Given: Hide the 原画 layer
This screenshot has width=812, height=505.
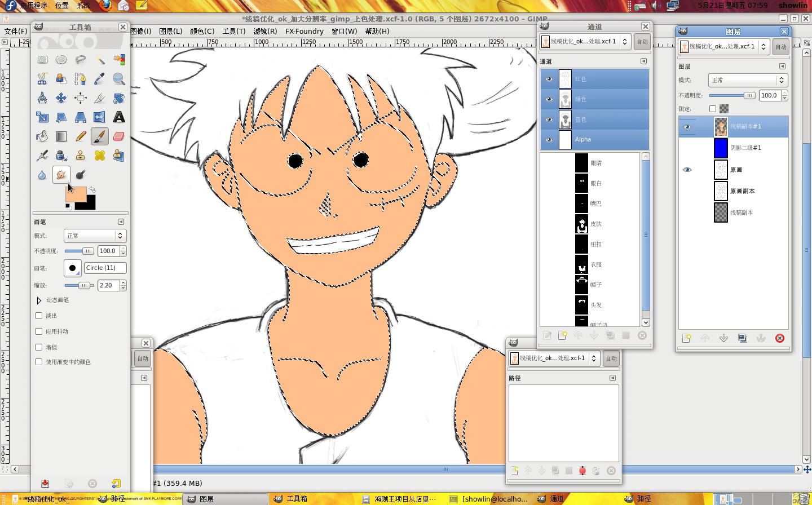Looking at the screenshot, I should click(687, 170).
